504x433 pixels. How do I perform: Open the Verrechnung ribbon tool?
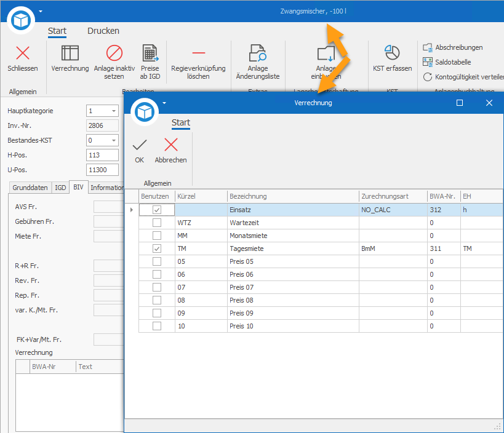(x=70, y=58)
